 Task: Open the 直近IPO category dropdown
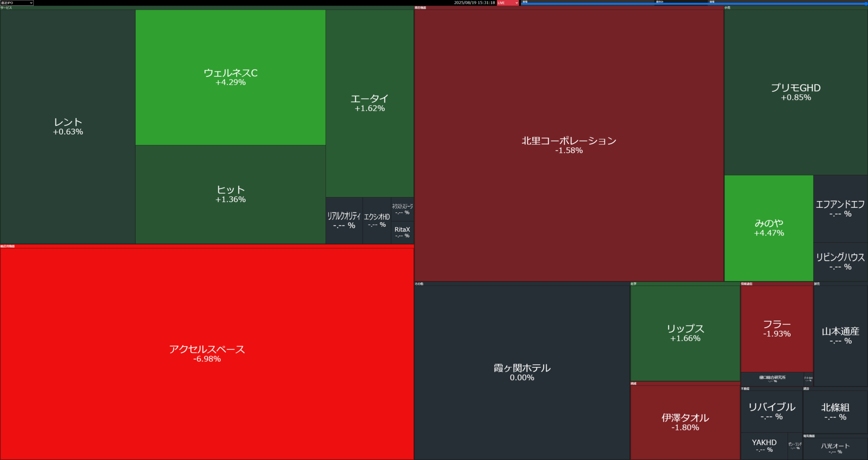click(x=17, y=3)
